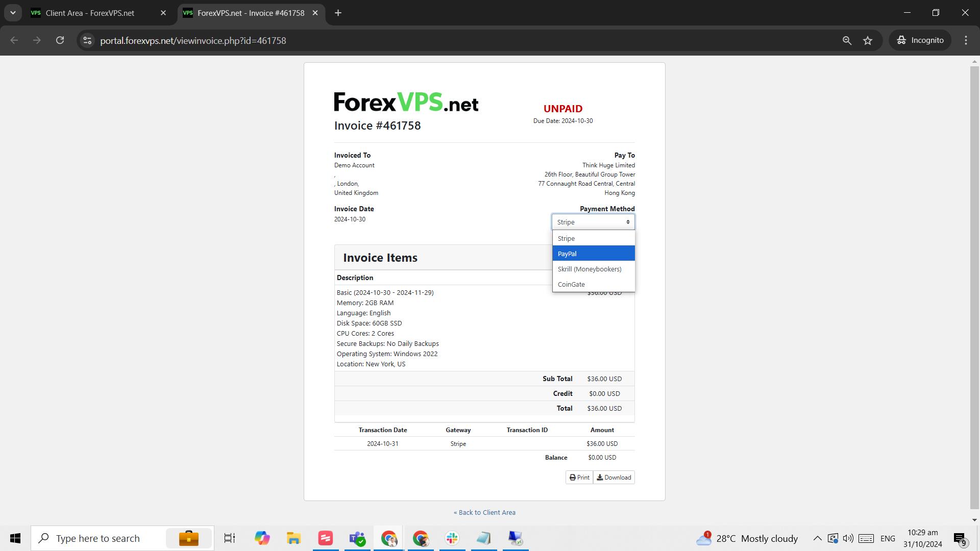Open the tab search dropdown arrow
The width and height of the screenshot is (980, 551).
[13, 13]
